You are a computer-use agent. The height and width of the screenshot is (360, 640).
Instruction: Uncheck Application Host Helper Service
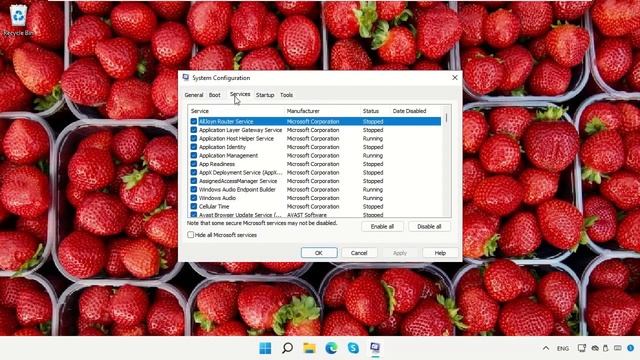193,138
